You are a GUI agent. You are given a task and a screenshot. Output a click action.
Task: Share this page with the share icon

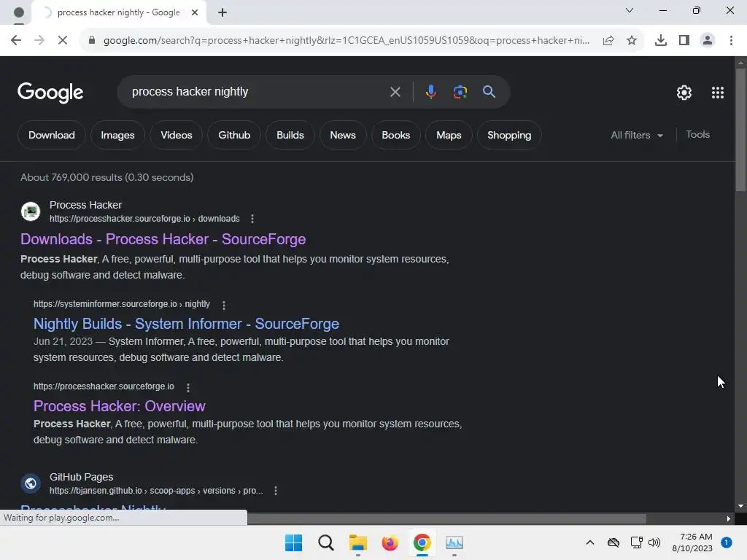(608, 41)
